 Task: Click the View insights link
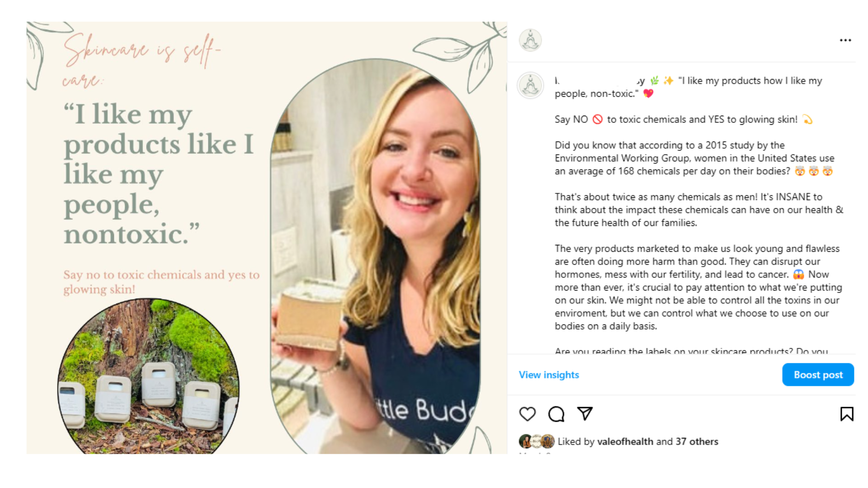pos(549,375)
